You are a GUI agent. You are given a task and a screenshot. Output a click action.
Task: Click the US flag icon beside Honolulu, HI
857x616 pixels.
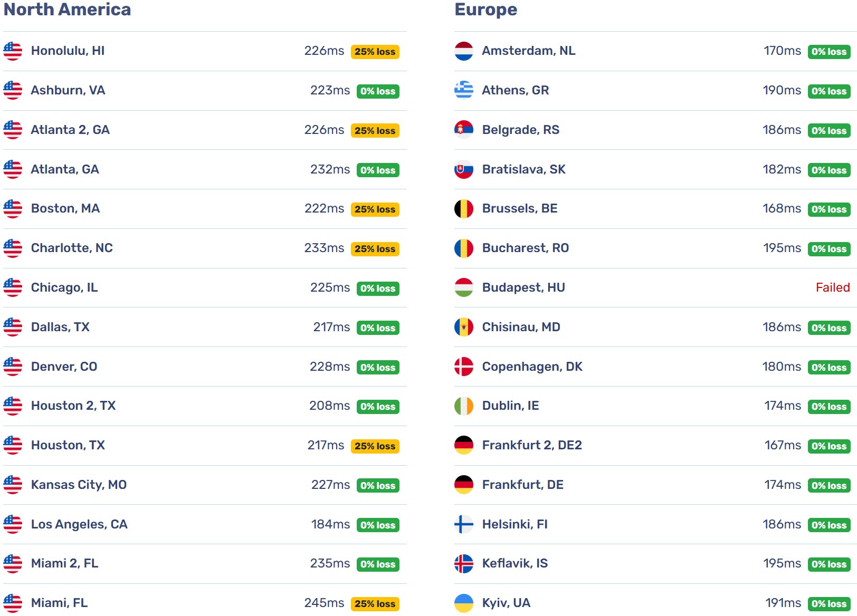tap(13, 51)
